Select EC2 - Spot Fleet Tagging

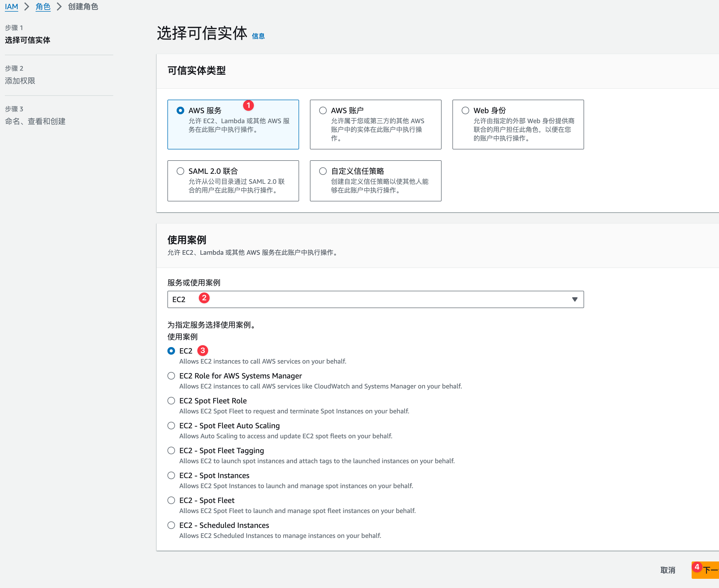171,450
